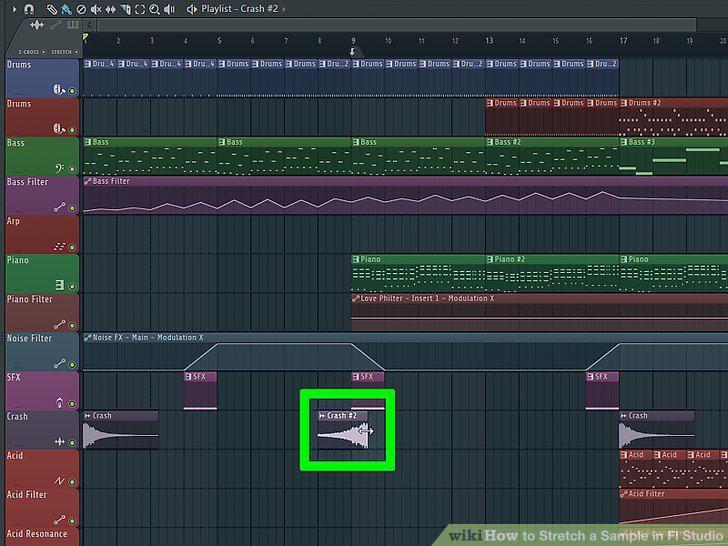Select the Acid Resonance track header
728x546 pixels.
[42, 537]
